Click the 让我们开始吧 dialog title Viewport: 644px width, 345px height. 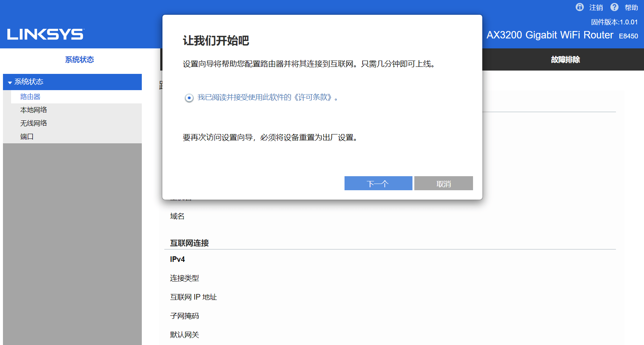tap(216, 41)
